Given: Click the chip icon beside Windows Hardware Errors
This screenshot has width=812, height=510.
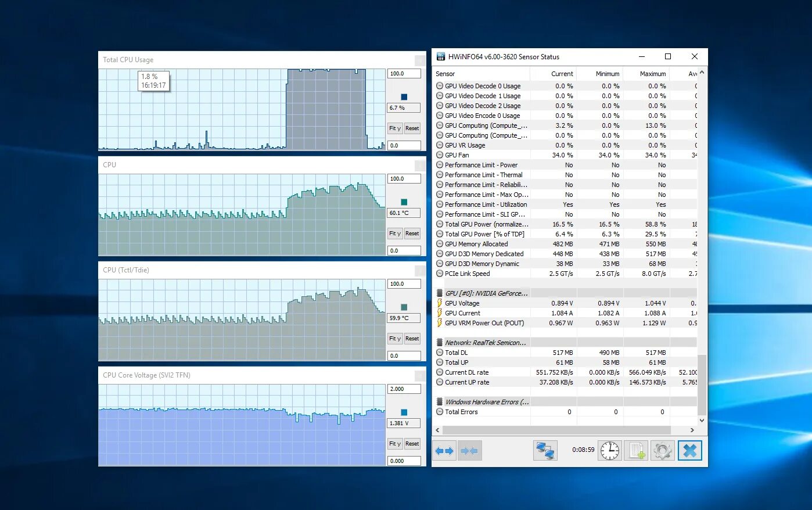Looking at the screenshot, I should coord(440,402).
